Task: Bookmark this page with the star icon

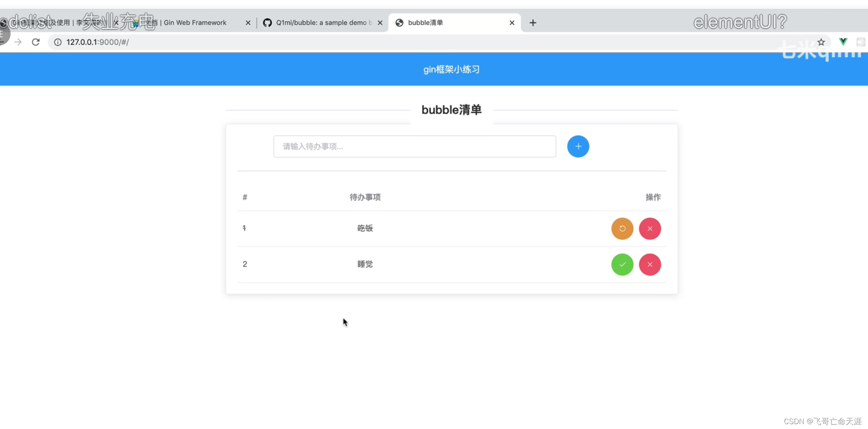Action: pos(821,42)
